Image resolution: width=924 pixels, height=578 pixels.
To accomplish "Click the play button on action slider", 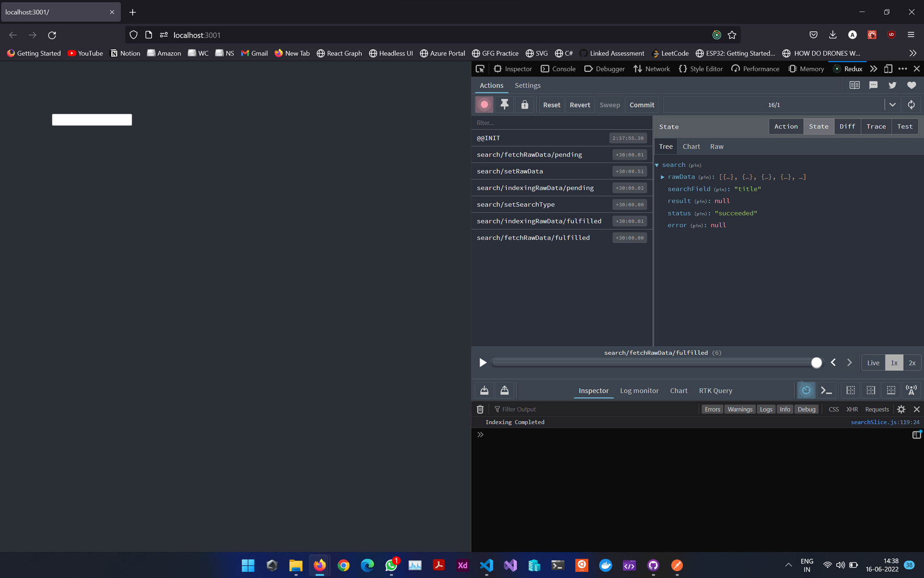I will (x=483, y=363).
